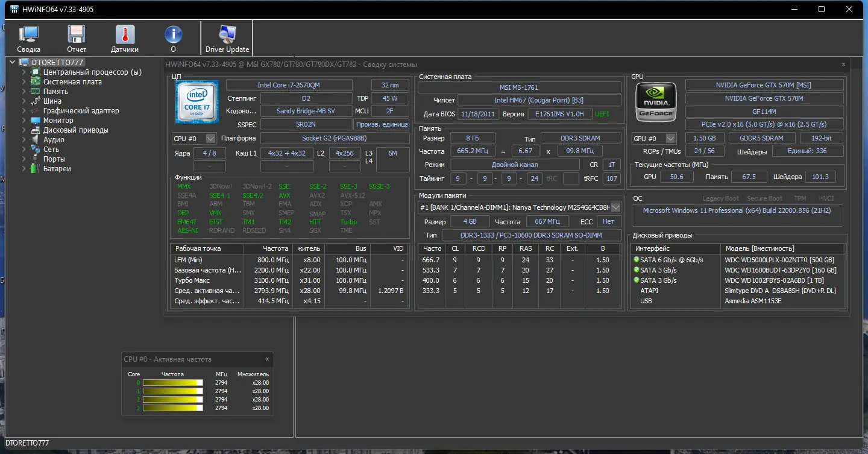Click the Модель [Вместимость] column header
The width and height of the screenshot is (868, 454).
tap(783, 248)
